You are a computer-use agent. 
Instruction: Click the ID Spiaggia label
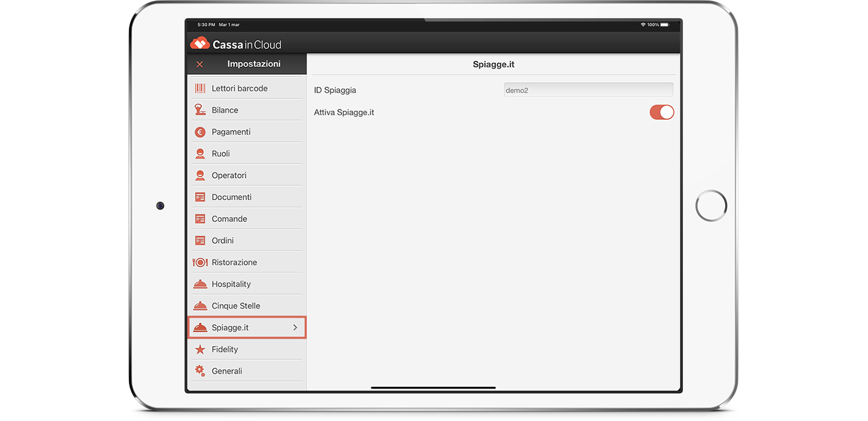coord(335,90)
